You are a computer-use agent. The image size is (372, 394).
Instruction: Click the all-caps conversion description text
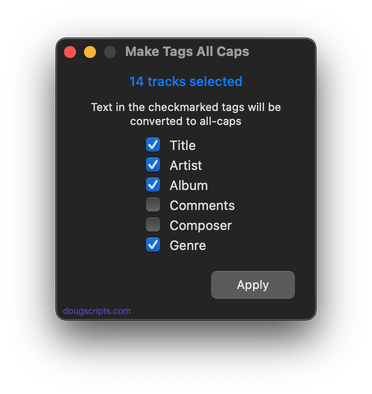pyautogui.click(x=186, y=114)
